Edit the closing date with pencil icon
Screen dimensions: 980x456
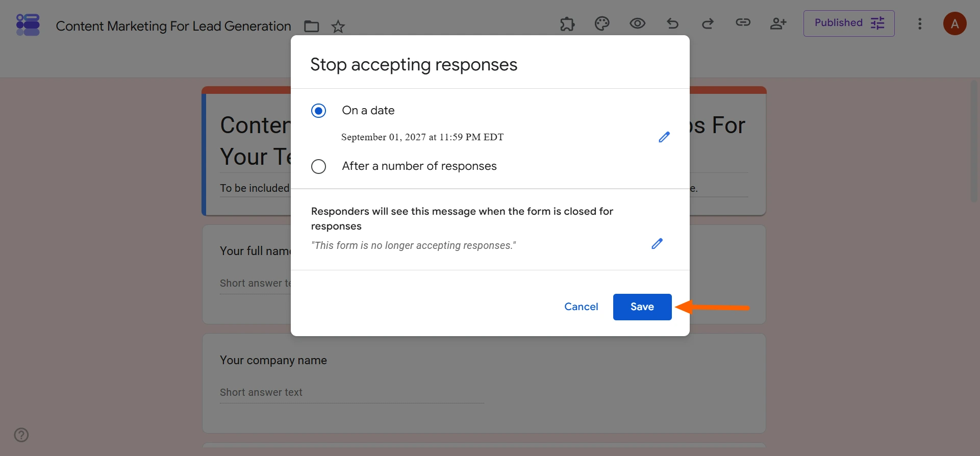[664, 137]
